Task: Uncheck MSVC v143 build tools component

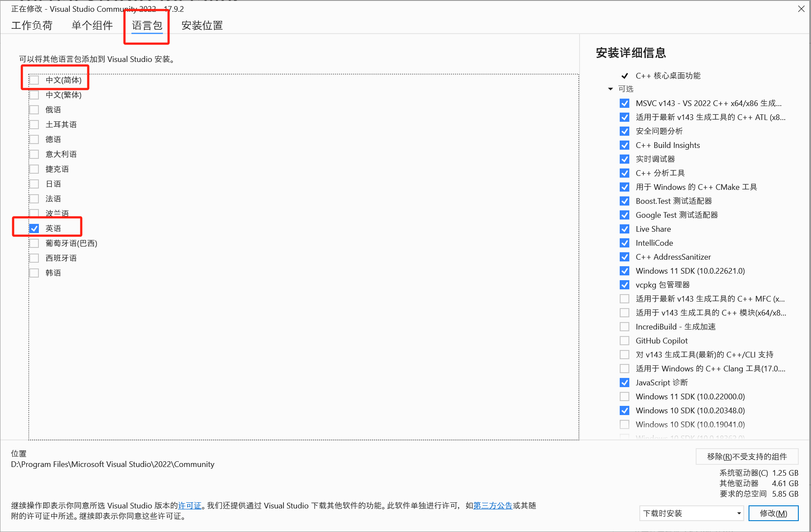Action: click(625, 103)
